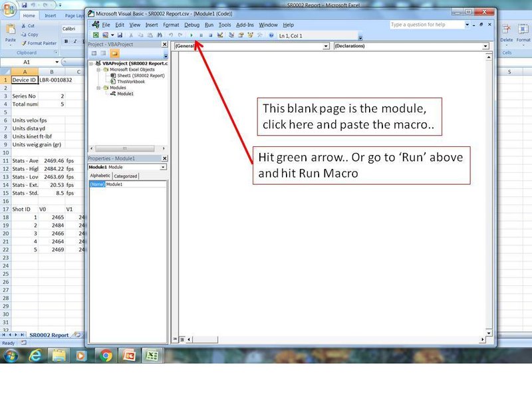Image resolution: width=532 pixels, height=399 pixels.
Task: Click the Cut scissors icon in VBA toolbar
Action: pos(131,35)
